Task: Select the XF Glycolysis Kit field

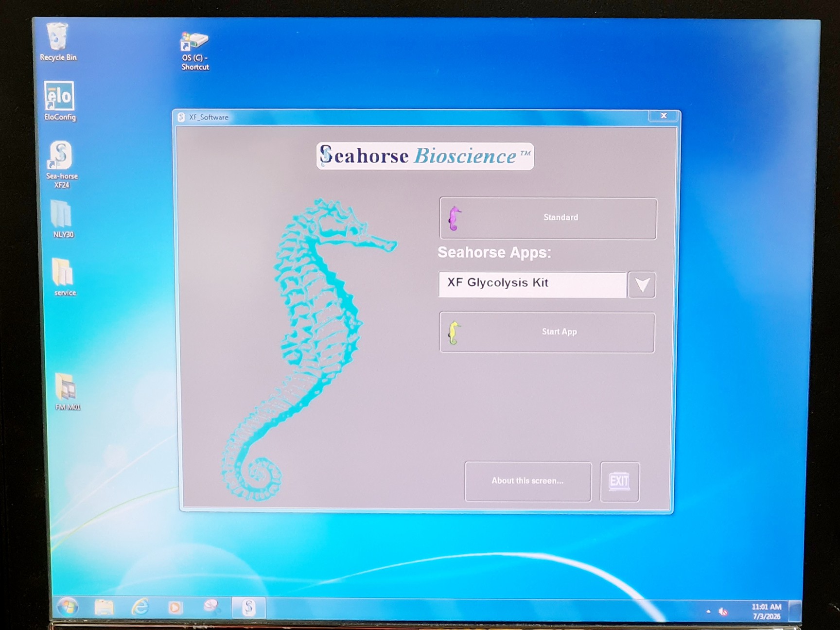Action: (532, 284)
